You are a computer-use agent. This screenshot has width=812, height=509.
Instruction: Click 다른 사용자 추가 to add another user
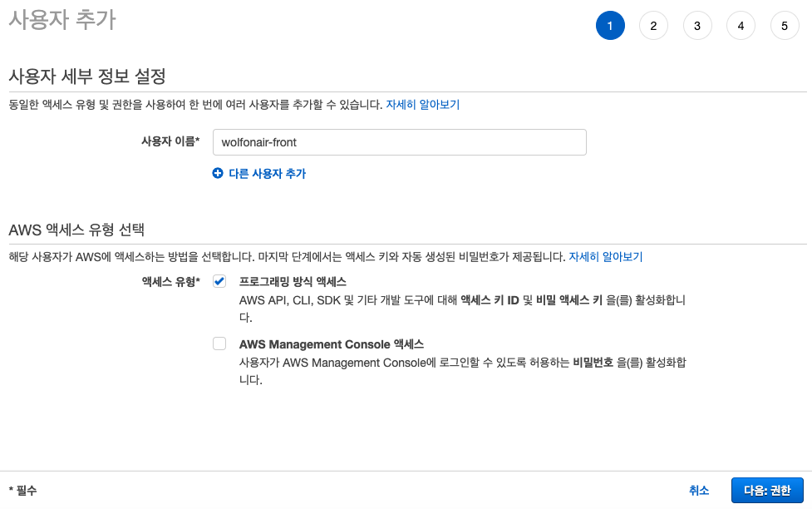tap(268, 171)
